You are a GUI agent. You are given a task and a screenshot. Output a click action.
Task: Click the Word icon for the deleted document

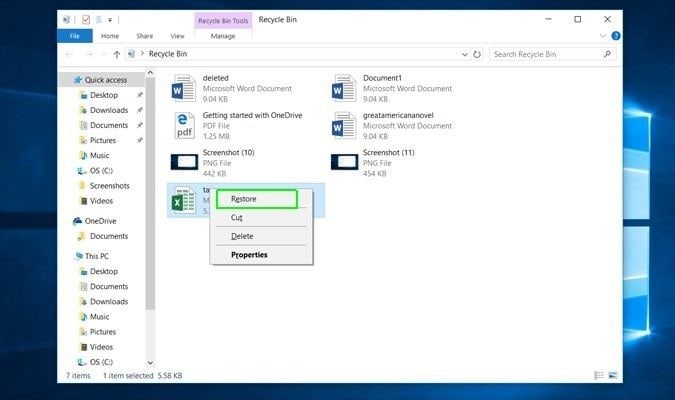pos(184,88)
